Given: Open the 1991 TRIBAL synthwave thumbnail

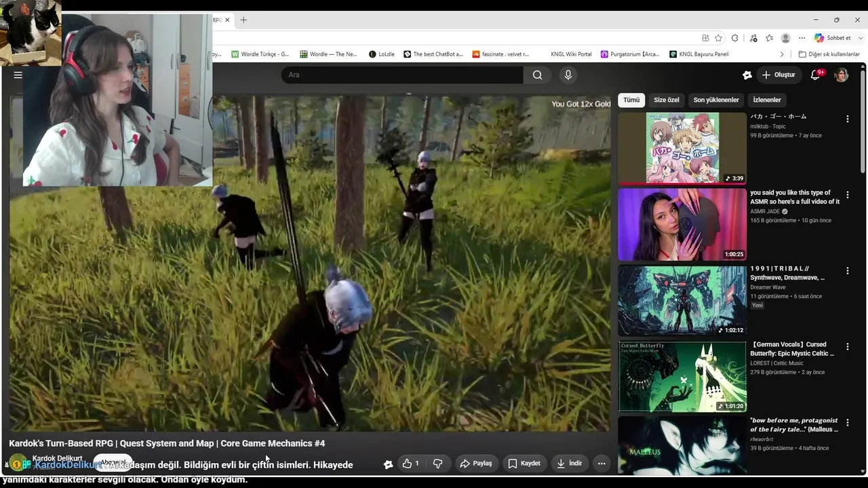Looking at the screenshot, I should (x=682, y=300).
